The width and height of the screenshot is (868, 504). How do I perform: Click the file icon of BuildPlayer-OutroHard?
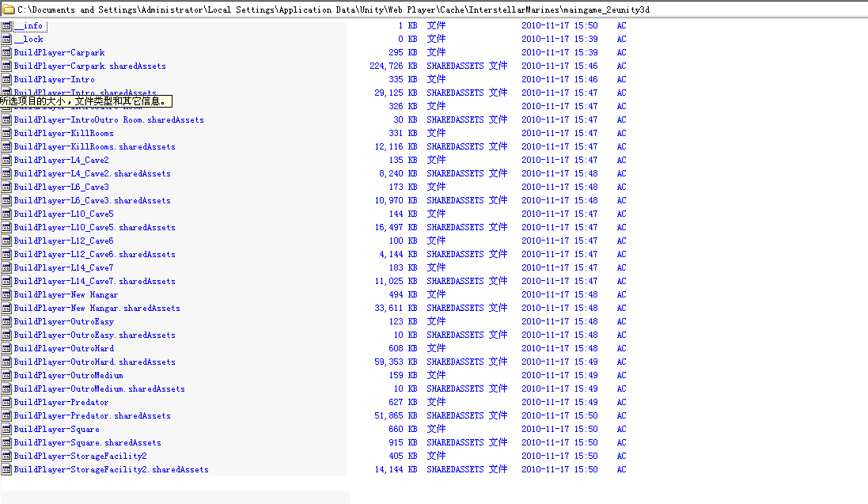6,348
